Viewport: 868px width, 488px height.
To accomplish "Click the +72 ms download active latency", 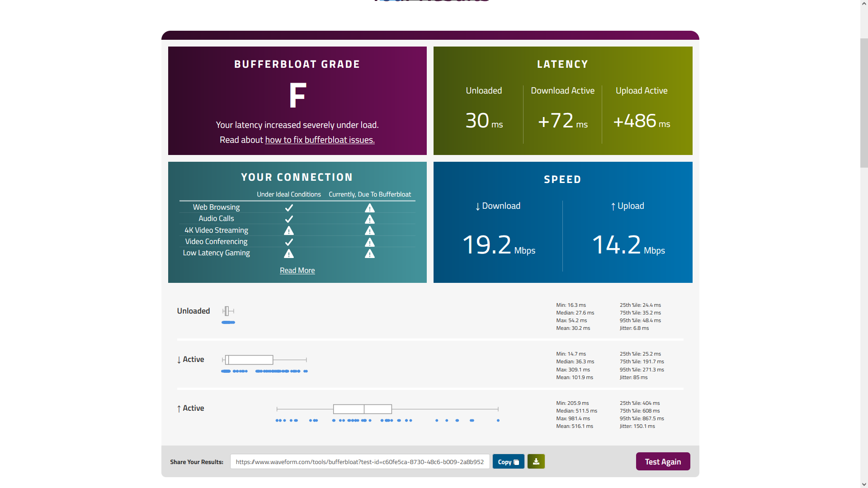I will (563, 121).
